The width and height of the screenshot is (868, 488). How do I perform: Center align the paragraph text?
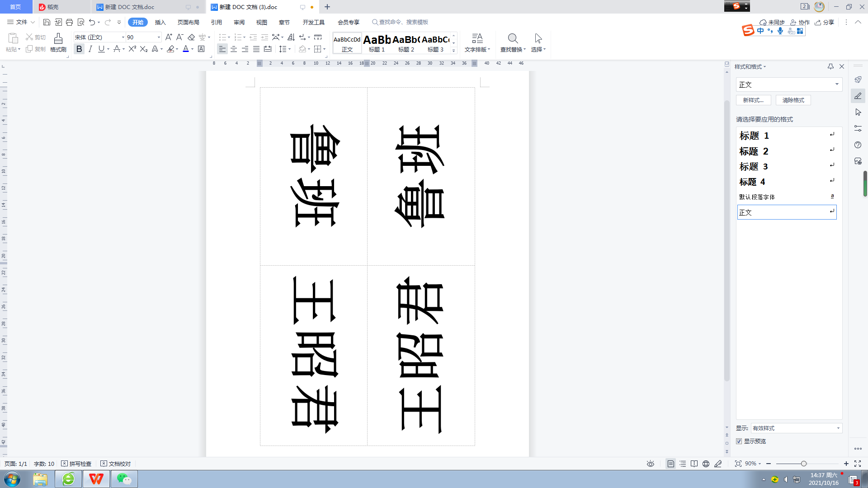tap(234, 49)
